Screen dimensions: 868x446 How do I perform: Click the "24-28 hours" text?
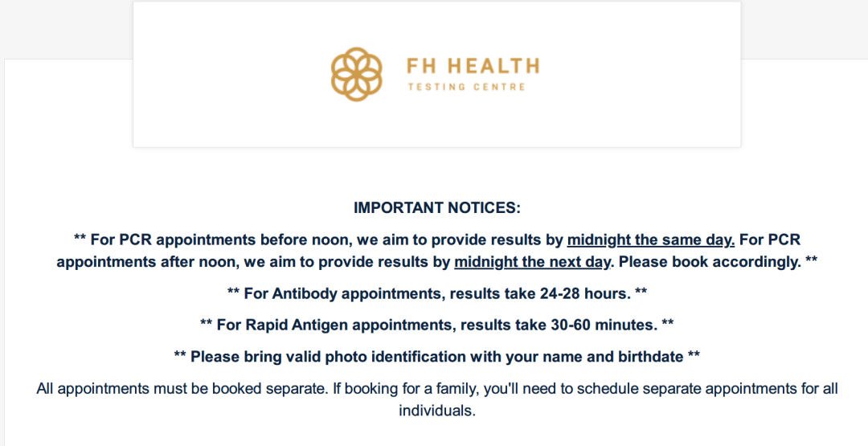click(584, 293)
